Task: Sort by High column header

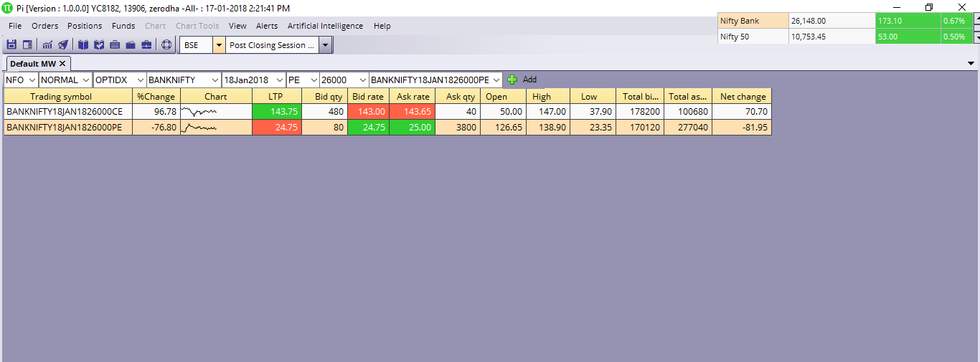Action: point(548,97)
